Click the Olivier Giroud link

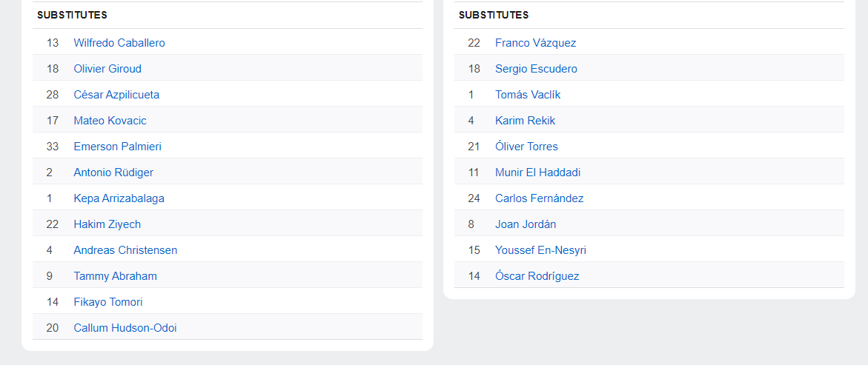point(107,69)
